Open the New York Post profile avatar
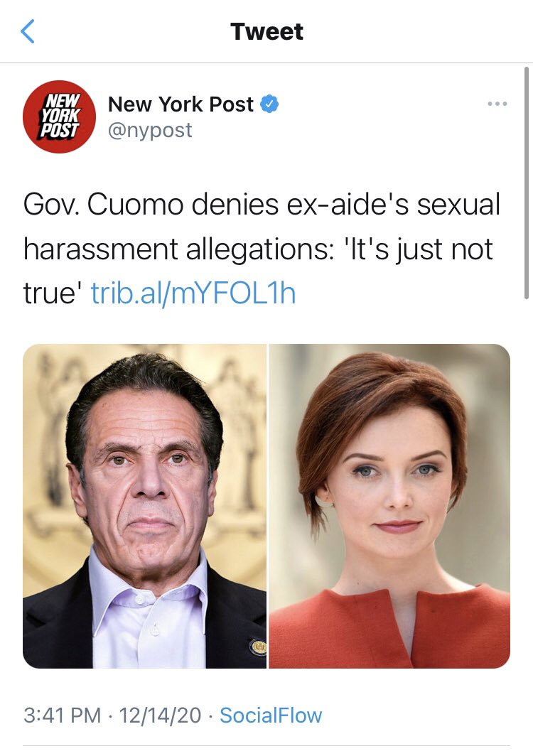This screenshot has height=756, width=533. coord(59,117)
